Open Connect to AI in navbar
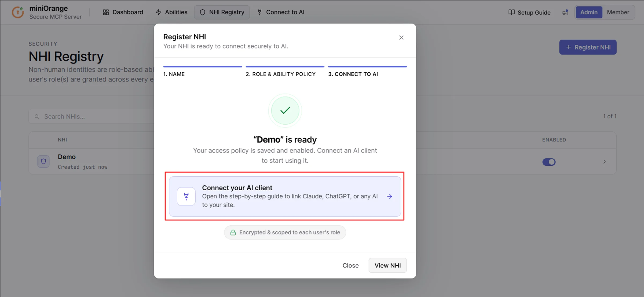Image resolution: width=644 pixels, height=297 pixels. click(x=281, y=12)
